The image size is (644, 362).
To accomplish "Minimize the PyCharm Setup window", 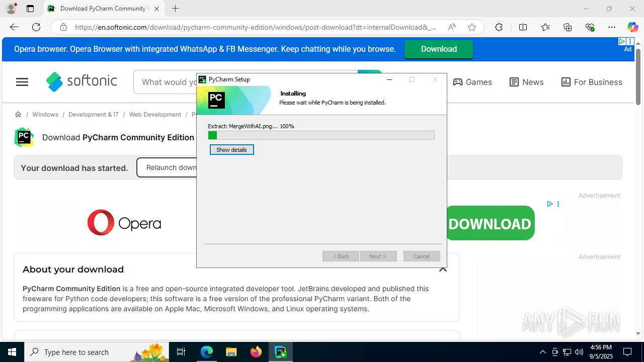I will pyautogui.click(x=389, y=79).
